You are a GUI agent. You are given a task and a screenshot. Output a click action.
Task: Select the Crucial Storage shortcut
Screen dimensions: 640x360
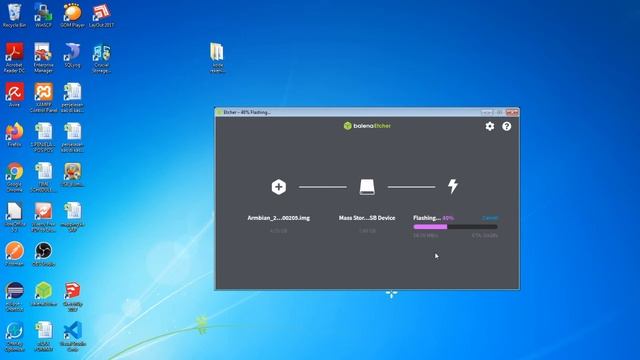101,58
